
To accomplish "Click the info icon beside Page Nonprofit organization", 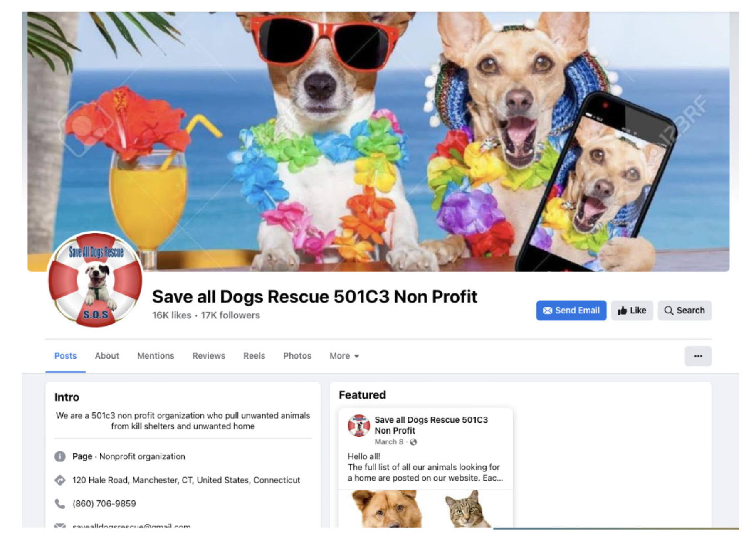I will (x=60, y=456).
